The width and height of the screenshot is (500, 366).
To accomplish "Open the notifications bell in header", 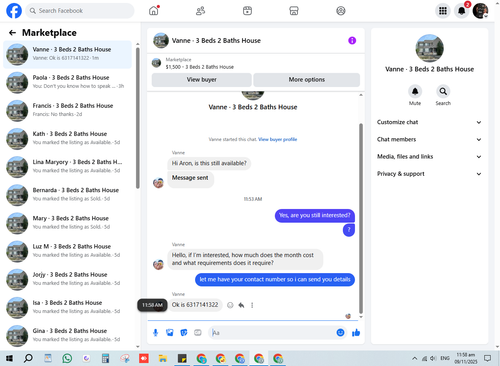I will click(462, 11).
